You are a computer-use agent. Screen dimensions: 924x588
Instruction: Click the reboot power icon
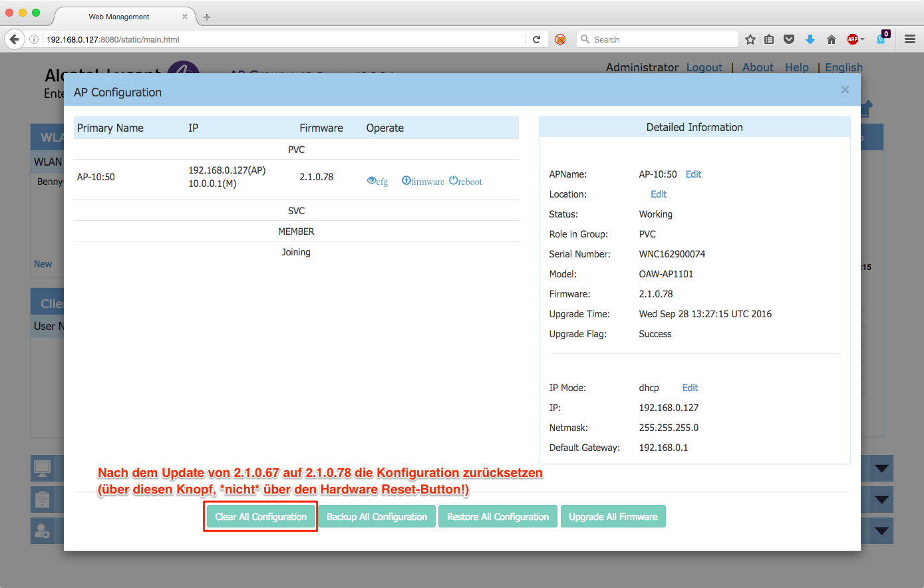pos(454,181)
